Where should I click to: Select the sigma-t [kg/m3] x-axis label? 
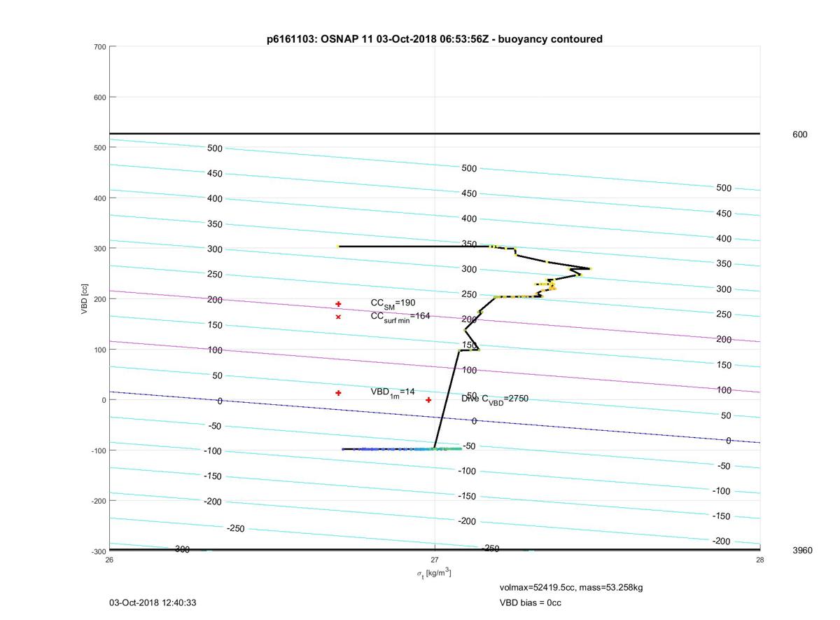coord(434,574)
